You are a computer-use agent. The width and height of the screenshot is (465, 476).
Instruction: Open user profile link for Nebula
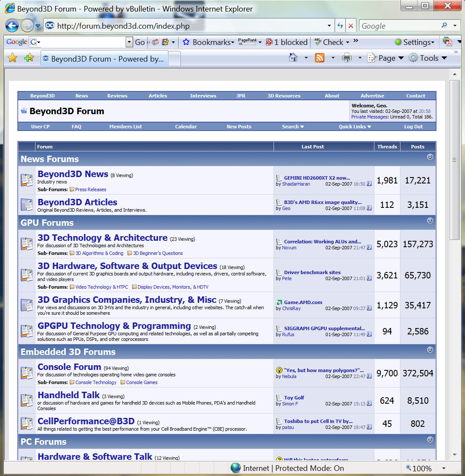(289, 376)
